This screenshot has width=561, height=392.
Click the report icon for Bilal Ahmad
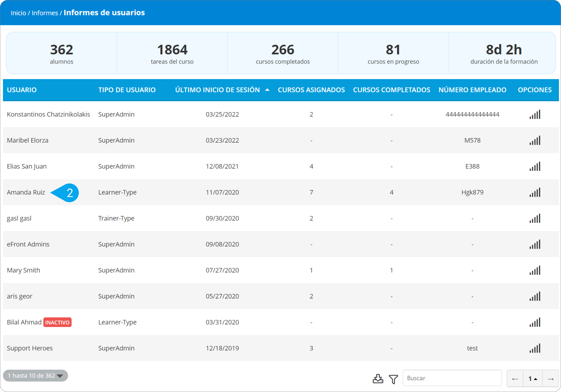point(535,322)
